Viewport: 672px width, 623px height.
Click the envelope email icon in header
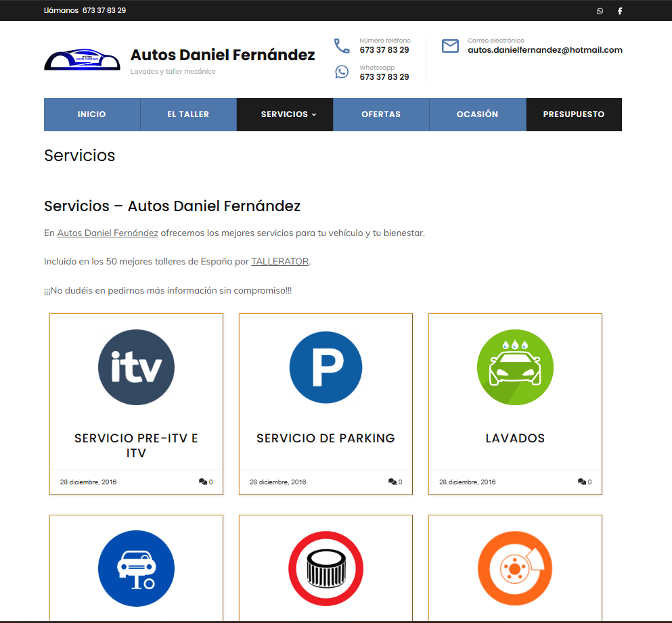coord(450,46)
